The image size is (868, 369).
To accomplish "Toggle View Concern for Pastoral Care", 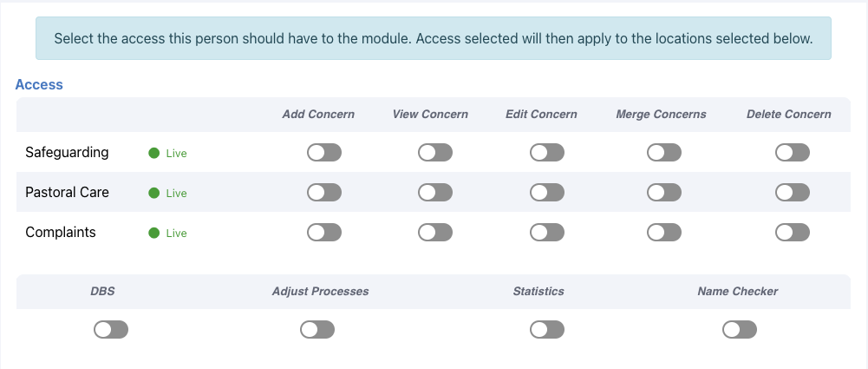I will tap(435, 192).
